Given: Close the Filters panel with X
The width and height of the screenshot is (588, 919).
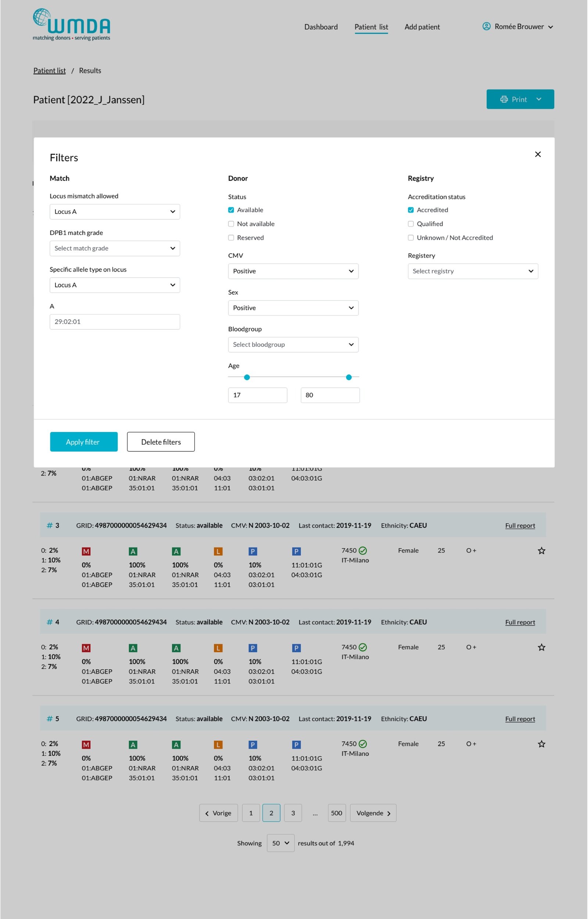Looking at the screenshot, I should point(538,154).
